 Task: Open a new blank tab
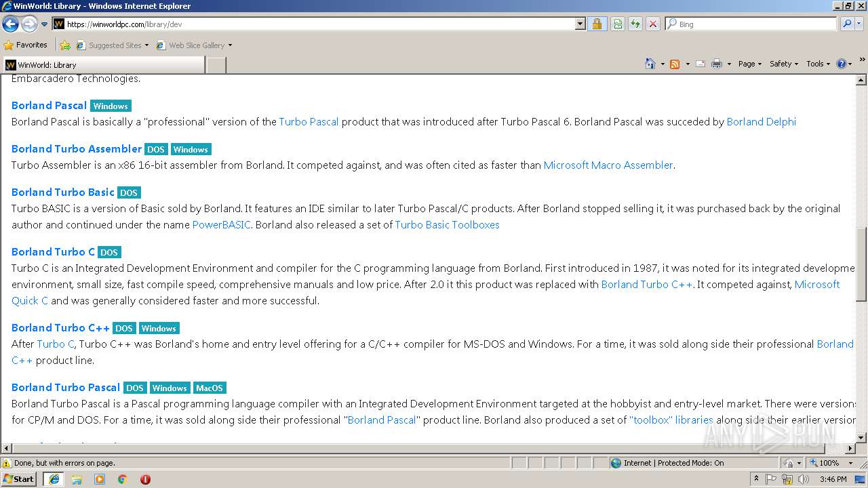click(216, 65)
